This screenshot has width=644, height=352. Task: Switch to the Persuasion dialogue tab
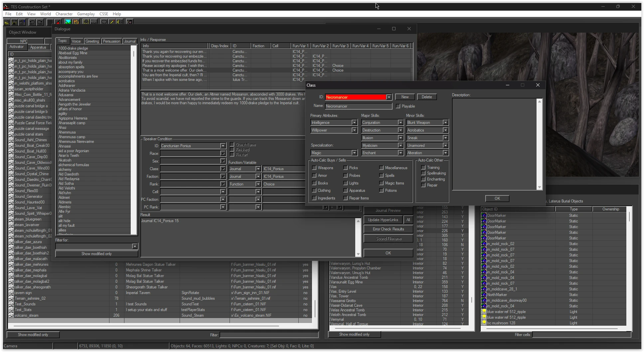coord(111,41)
